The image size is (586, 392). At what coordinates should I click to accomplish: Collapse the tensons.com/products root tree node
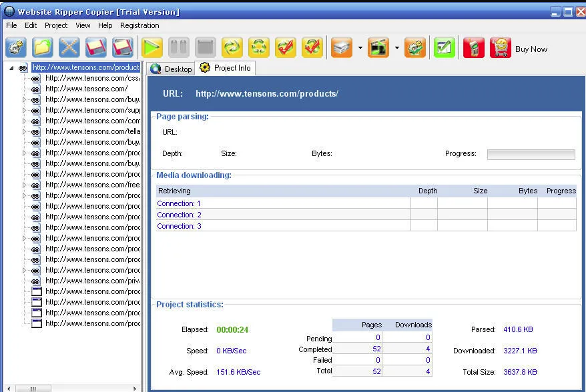click(11, 68)
